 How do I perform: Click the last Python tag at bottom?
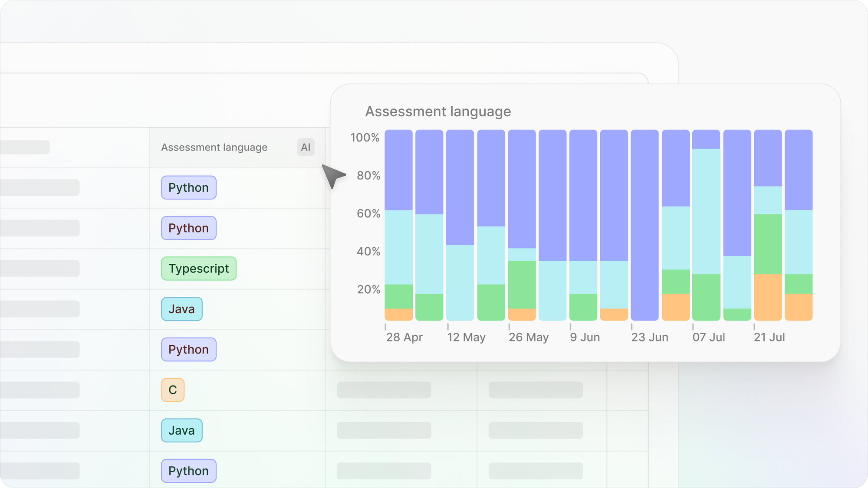tap(189, 471)
